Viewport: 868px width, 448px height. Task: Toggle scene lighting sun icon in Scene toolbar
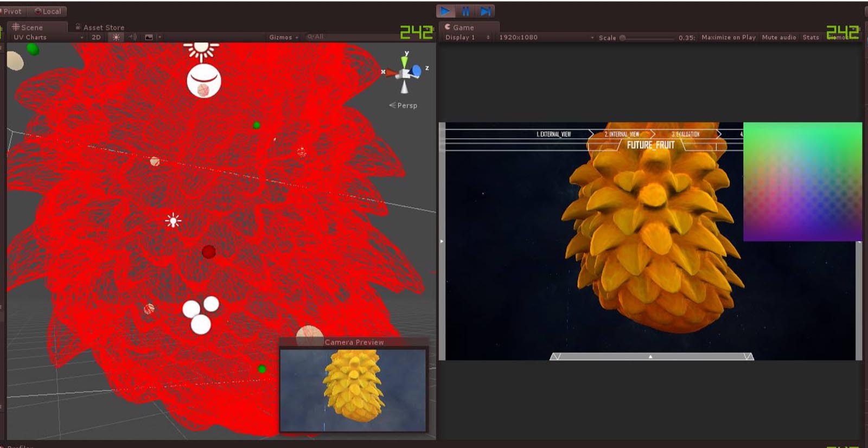pyautogui.click(x=116, y=37)
